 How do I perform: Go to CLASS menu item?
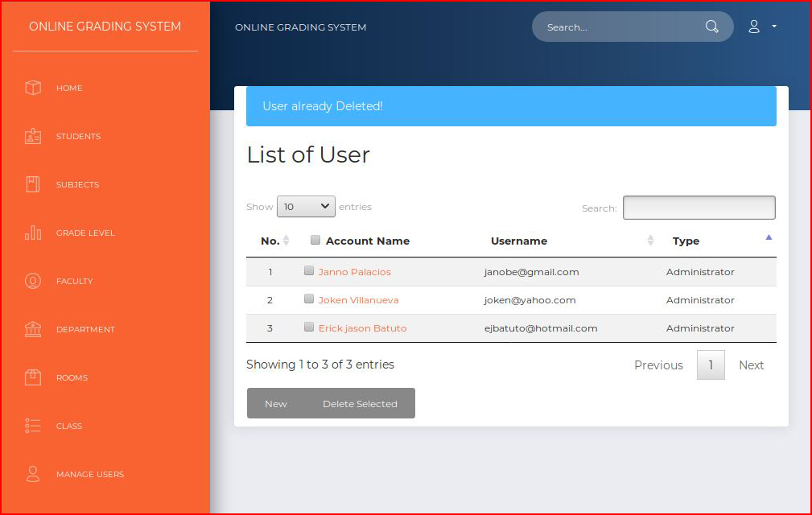[x=69, y=426]
